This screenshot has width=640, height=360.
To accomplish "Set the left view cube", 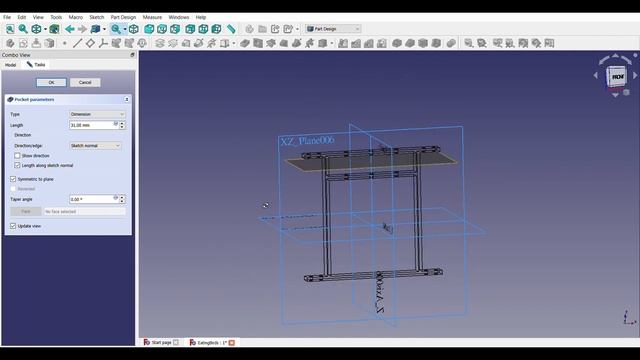I will pos(216,29).
